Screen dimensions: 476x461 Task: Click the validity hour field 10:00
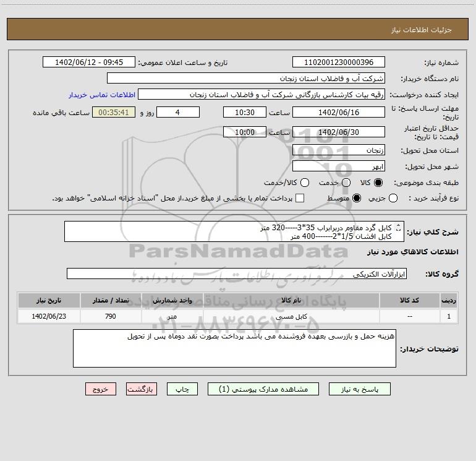click(245, 132)
